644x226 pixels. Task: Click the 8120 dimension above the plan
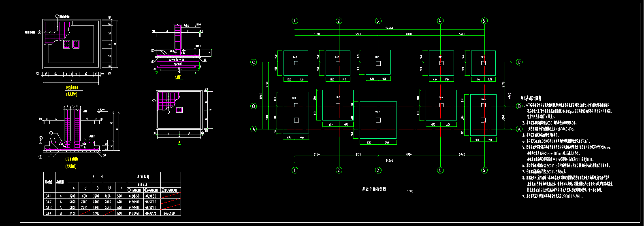click(409, 34)
